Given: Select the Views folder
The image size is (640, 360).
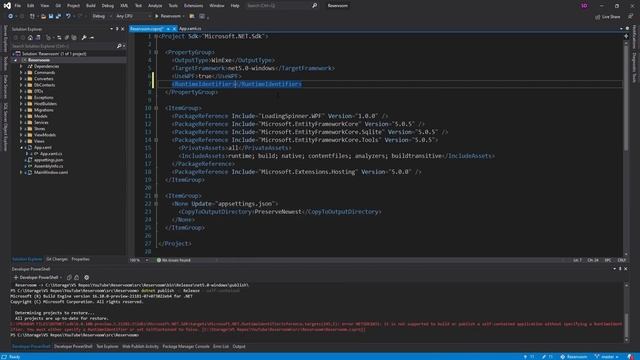Looking at the screenshot, I should (39, 141).
